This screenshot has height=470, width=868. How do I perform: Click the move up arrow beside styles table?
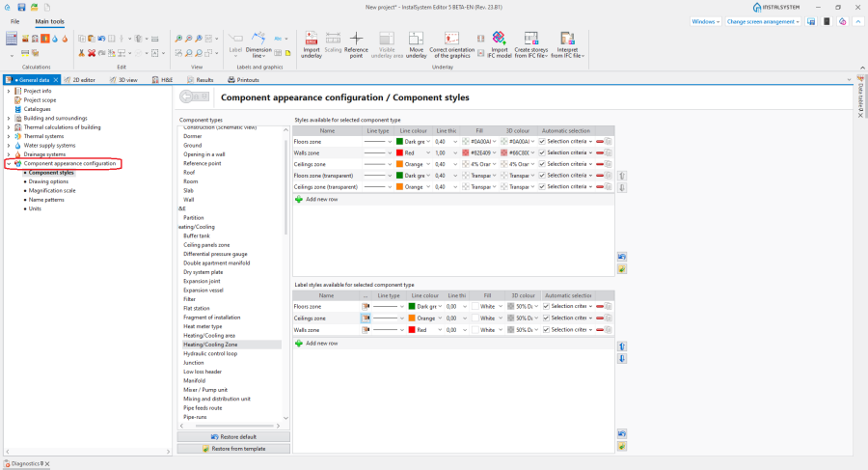pyautogui.click(x=622, y=176)
